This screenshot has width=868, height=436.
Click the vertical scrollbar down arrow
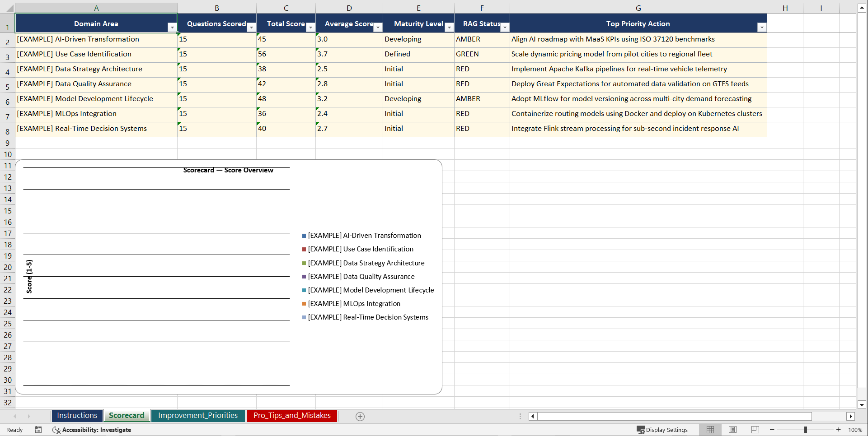[x=862, y=405]
